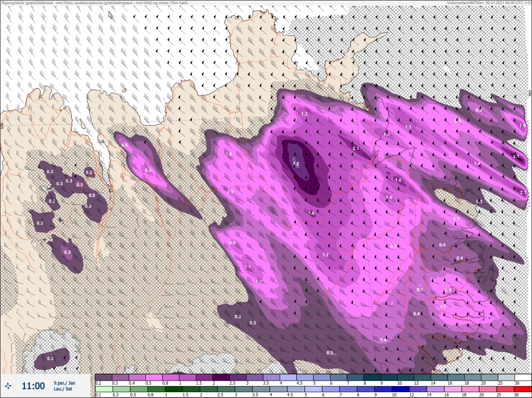Click the 11:00 forecast time label
Viewport: 532px width, 398px height.
pos(33,386)
